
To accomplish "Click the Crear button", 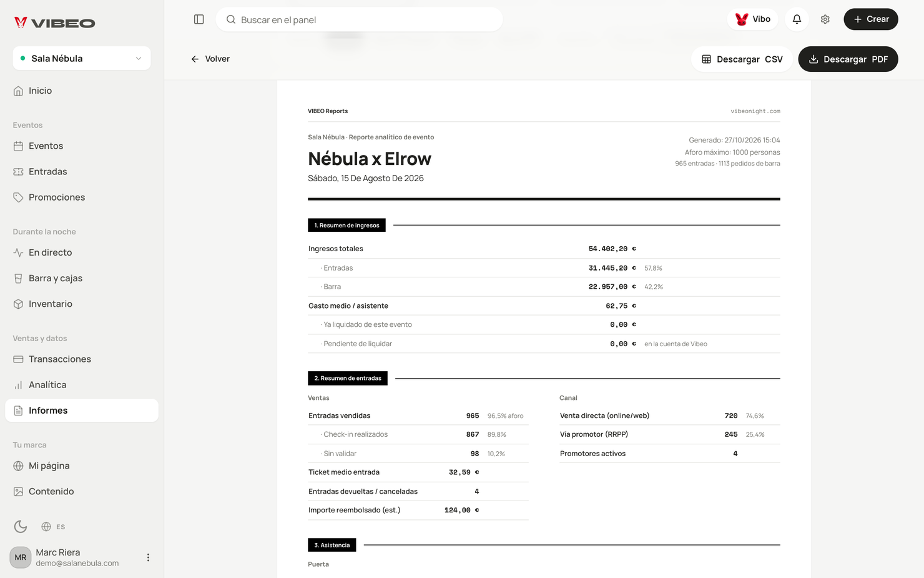I will 871,19.
